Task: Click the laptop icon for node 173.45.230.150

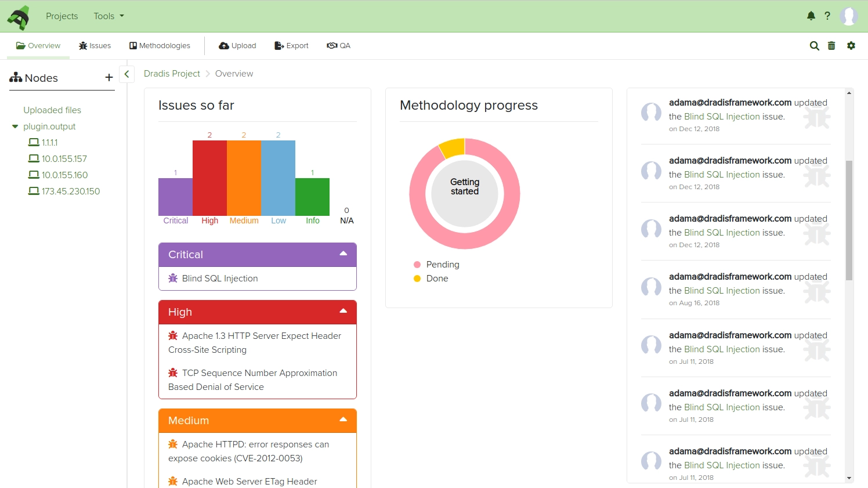Action: tap(34, 191)
